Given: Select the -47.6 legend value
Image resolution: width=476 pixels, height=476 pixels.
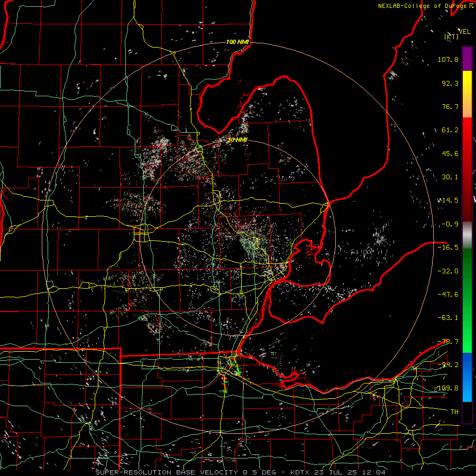Looking at the screenshot, I should click(448, 295).
